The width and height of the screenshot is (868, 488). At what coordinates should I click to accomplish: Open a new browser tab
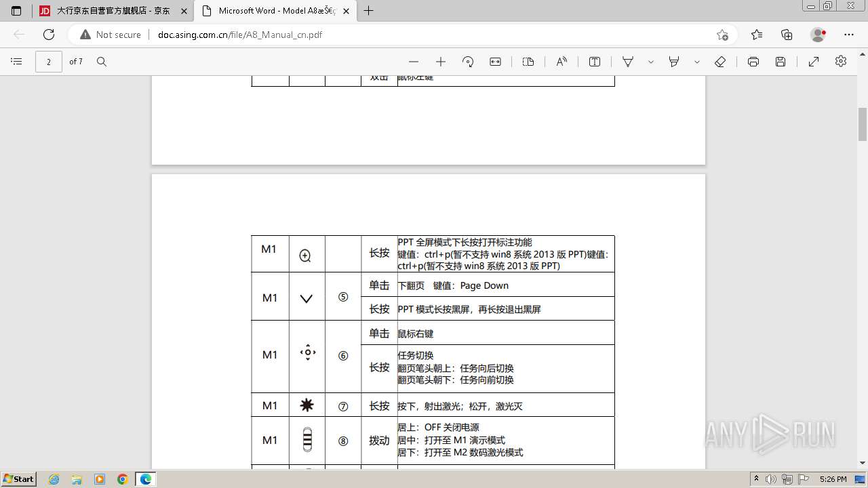point(369,11)
